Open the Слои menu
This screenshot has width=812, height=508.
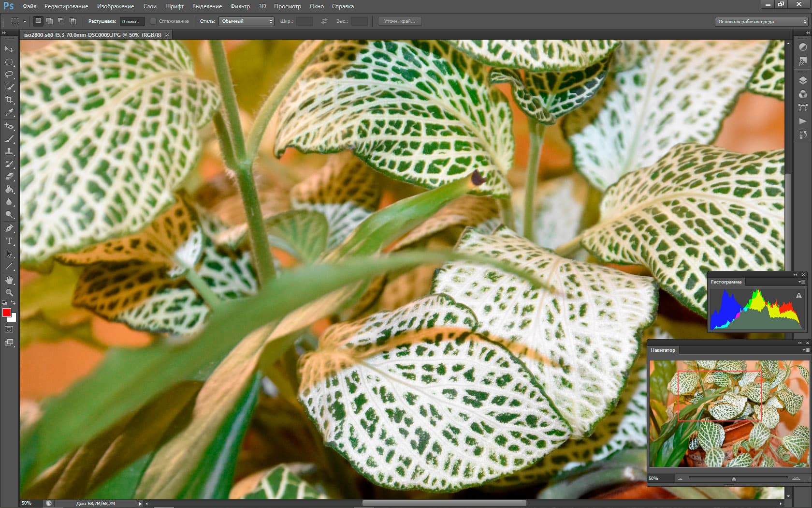tap(150, 6)
